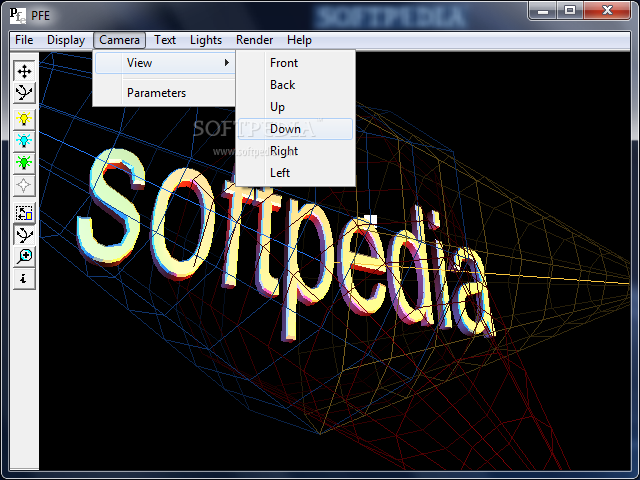Set camera view to Down
Screen dimensions: 640x480
pyautogui.click(x=295, y=129)
